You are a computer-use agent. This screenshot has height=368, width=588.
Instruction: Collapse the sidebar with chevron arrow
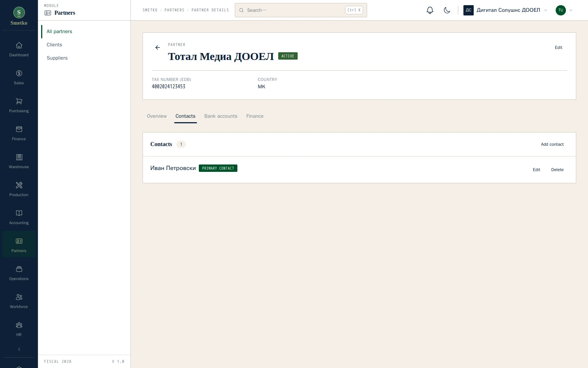(x=19, y=349)
